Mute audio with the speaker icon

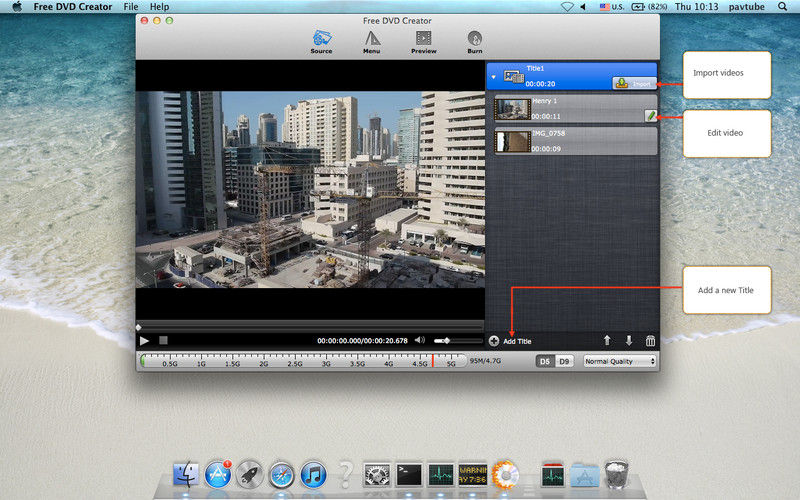point(420,341)
